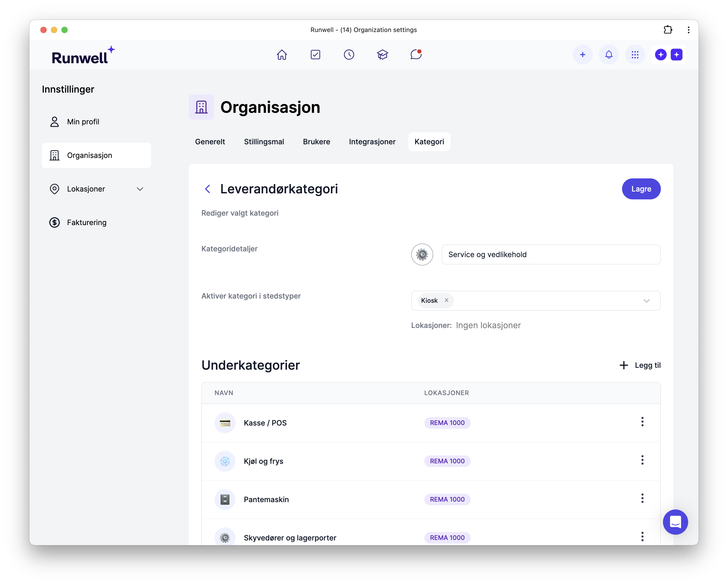Switch to the Integrasjoner tab
Screen dimensions: 728x584
[372, 142]
